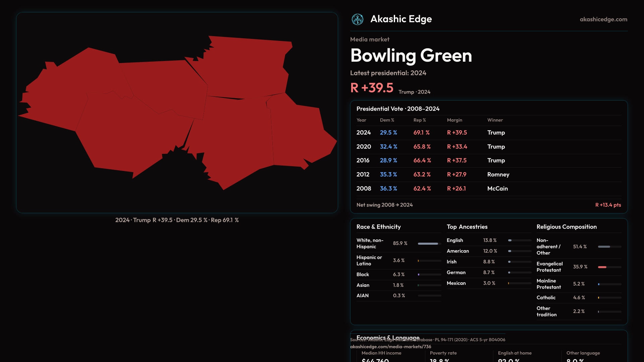The image size is (644, 362).
Task: Open the akashicedge.com header link
Action: 603,19
